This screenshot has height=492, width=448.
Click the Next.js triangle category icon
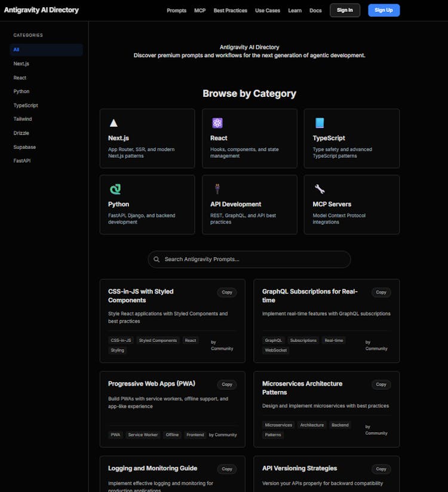coord(113,123)
